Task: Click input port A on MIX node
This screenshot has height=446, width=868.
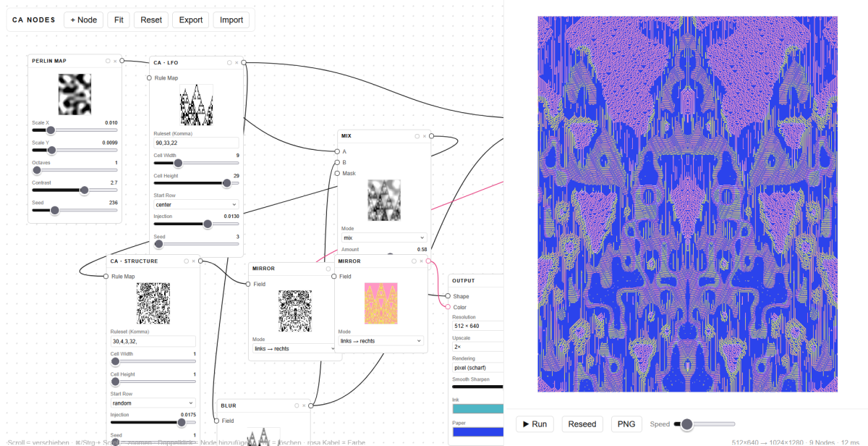Action: coord(337,151)
